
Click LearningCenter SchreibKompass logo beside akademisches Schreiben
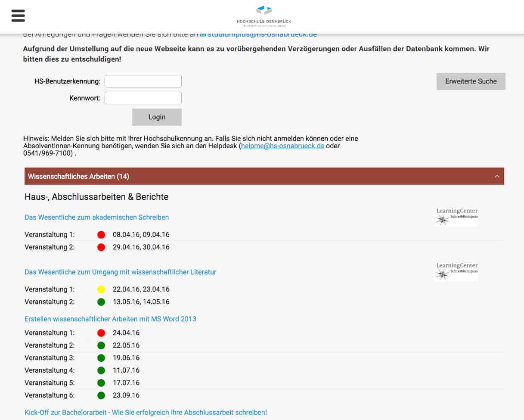pos(456,217)
